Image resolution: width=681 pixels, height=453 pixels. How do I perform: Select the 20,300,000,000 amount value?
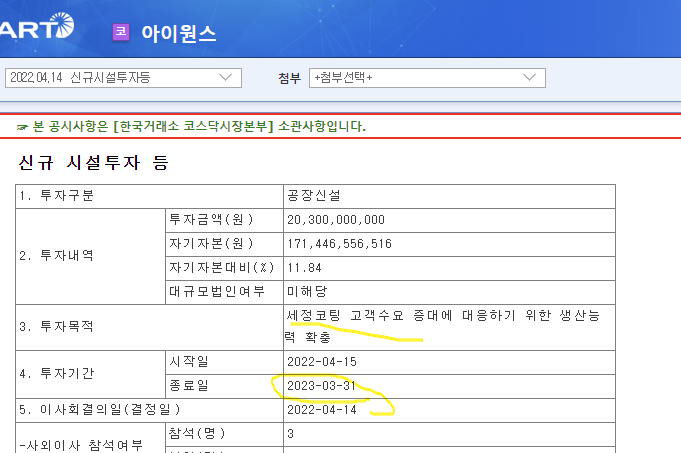(x=336, y=220)
